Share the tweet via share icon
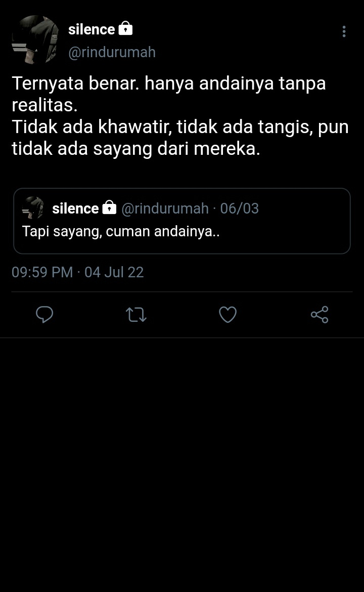 click(x=320, y=315)
